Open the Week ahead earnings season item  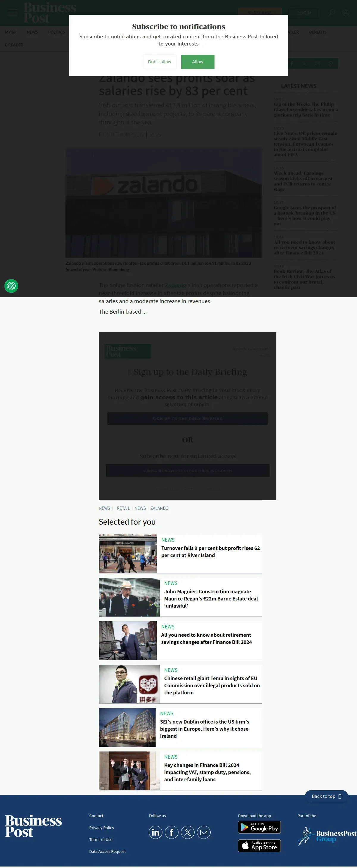(x=303, y=181)
